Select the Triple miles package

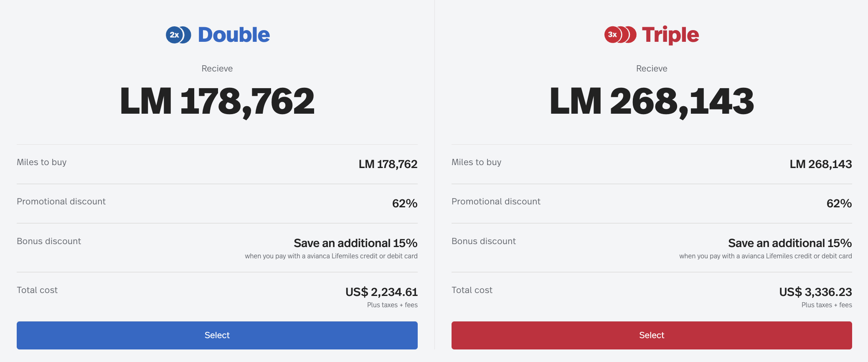click(x=651, y=335)
